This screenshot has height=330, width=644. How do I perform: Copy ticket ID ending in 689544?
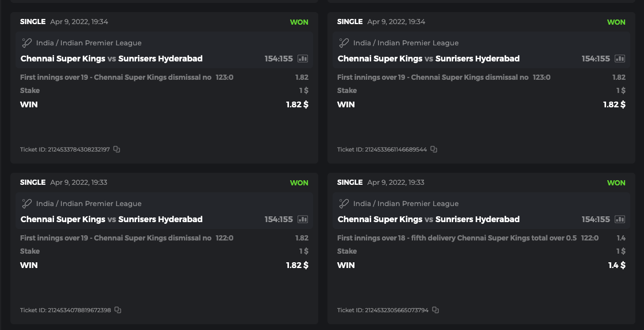434,149
